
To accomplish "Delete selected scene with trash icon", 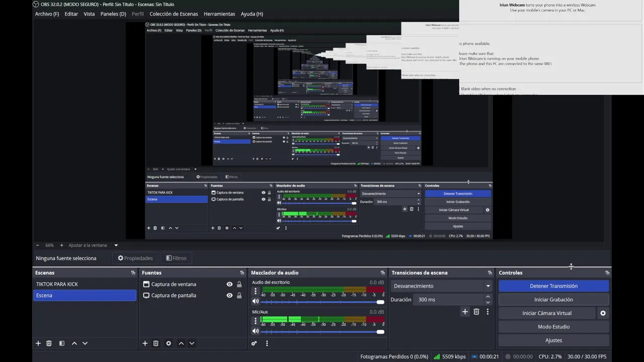I will [x=49, y=343].
